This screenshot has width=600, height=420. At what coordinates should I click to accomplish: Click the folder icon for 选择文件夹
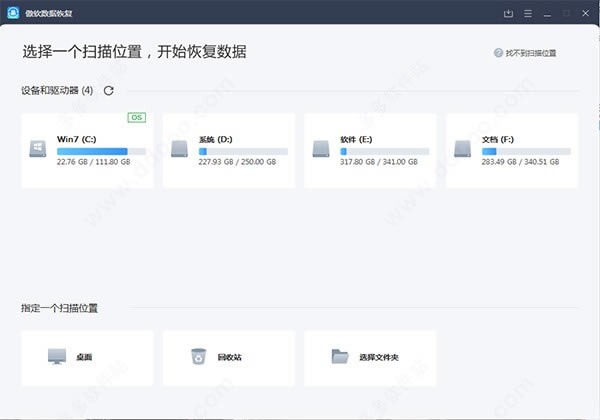340,357
